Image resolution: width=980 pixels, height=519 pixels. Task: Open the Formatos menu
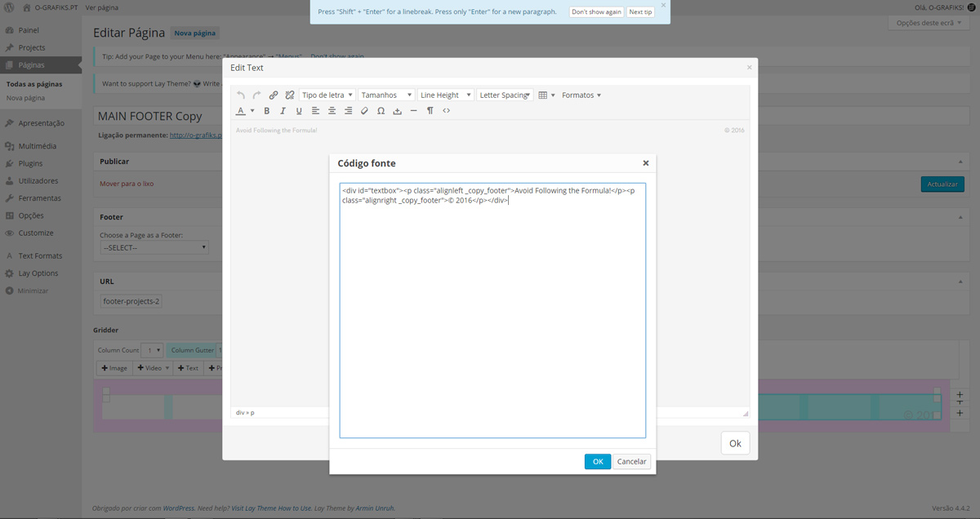pyautogui.click(x=581, y=95)
